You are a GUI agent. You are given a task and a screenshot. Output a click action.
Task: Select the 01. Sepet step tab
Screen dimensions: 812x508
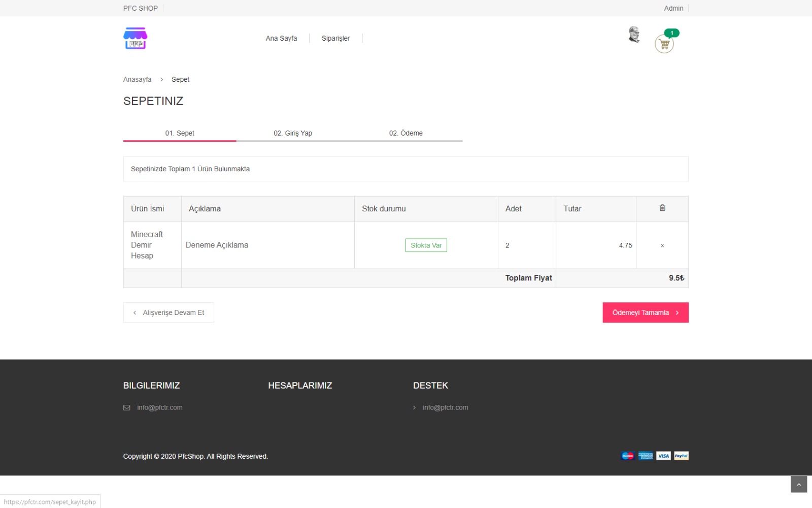(x=180, y=133)
